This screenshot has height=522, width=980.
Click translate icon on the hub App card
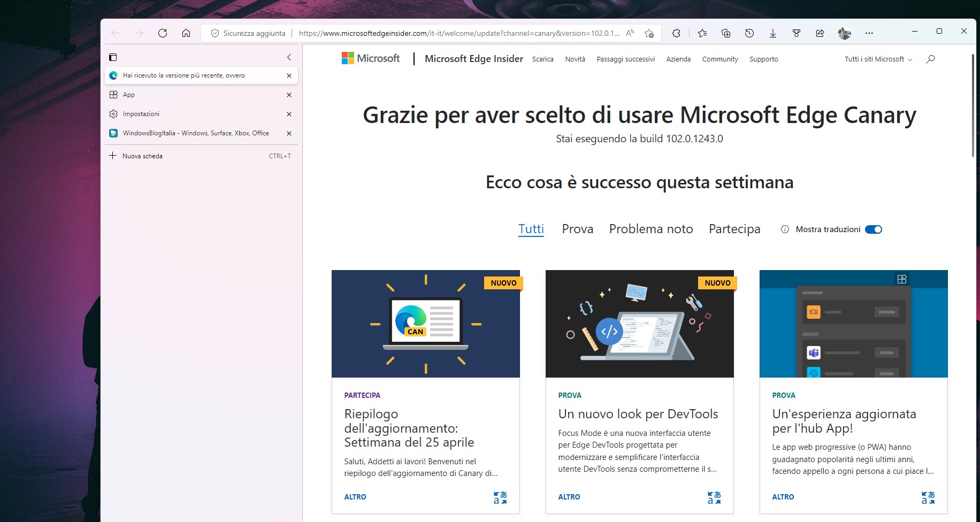pos(928,497)
